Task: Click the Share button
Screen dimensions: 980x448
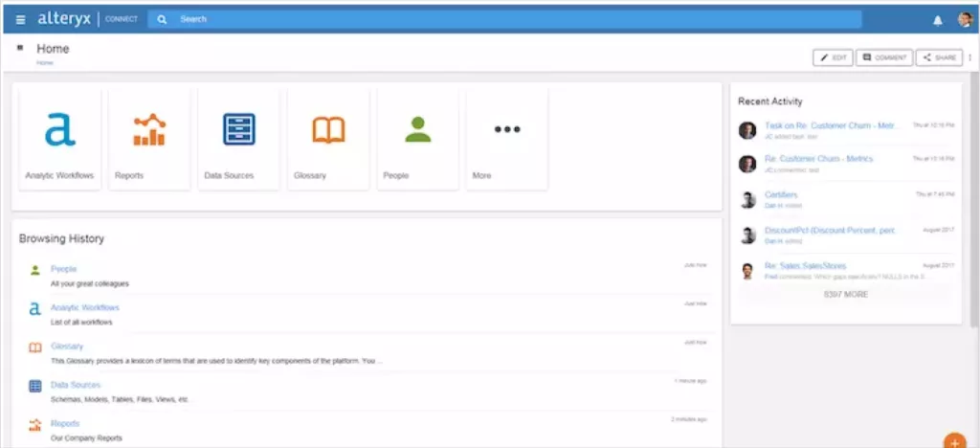Action: click(x=940, y=57)
